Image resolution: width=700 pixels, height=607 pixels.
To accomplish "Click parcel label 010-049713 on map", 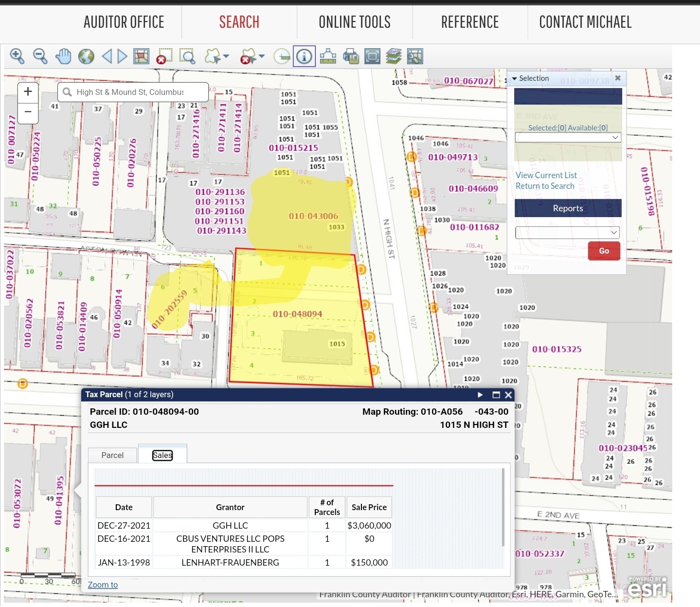I will tap(453, 157).
